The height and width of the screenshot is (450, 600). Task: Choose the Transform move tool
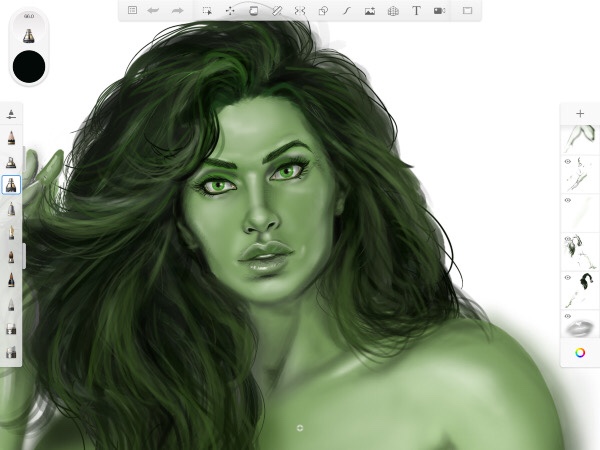[230, 11]
